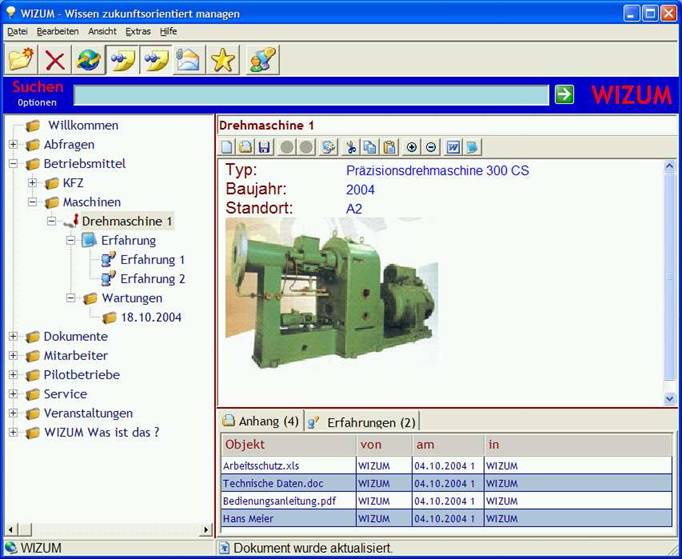The width and height of the screenshot is (682, 559).
Task: Select the Erfahrung 2 tree item
Action: pyautogui.click(x=153, y=279)
